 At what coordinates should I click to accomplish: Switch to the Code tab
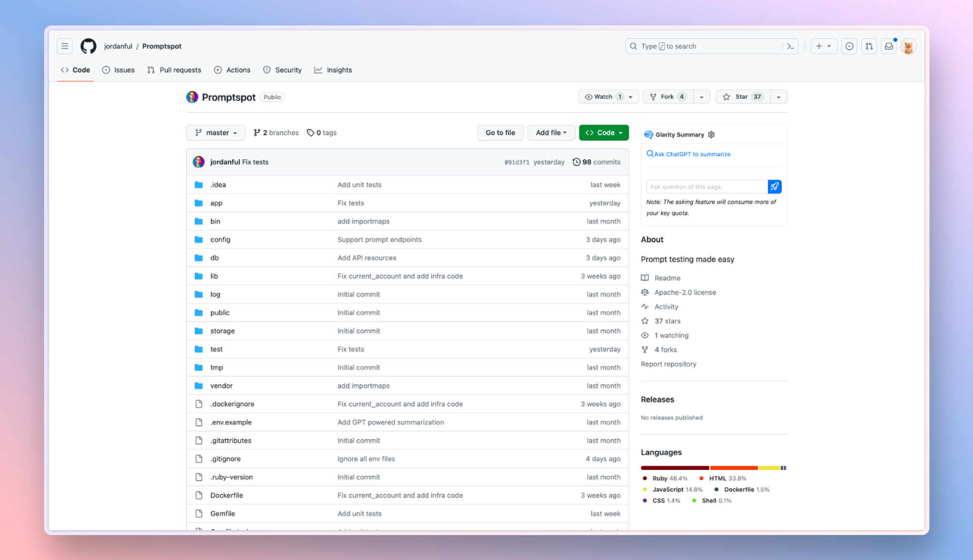click(x=75, y=70)
